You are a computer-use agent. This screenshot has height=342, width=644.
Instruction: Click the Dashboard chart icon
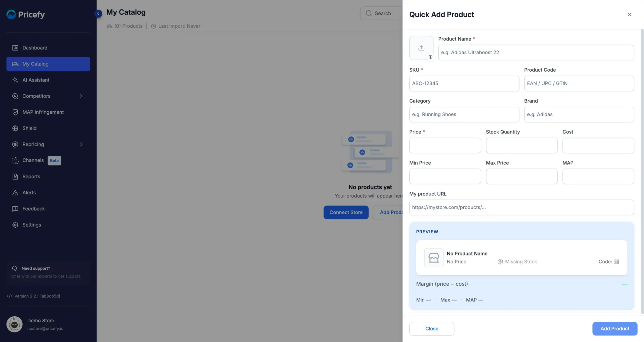(x=15, y=48)
